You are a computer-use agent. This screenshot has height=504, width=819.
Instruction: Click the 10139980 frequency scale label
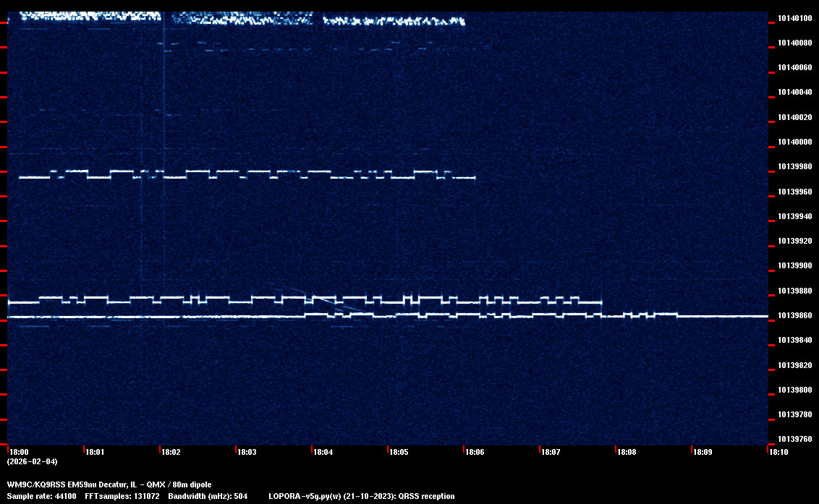tap(795, 167)
